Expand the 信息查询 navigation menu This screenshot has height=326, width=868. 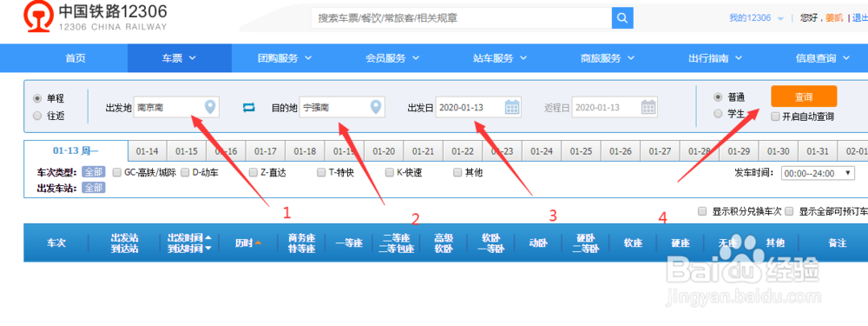click(x=822, y=58)
